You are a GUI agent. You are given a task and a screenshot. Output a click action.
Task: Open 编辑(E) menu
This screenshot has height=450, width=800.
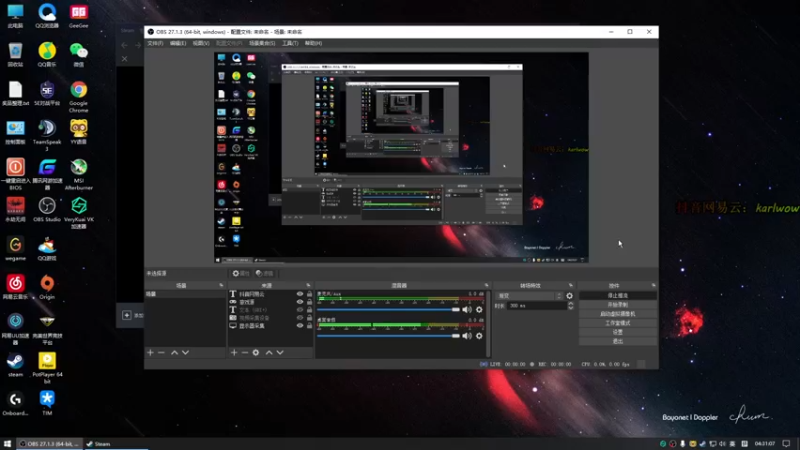[178, 43]
